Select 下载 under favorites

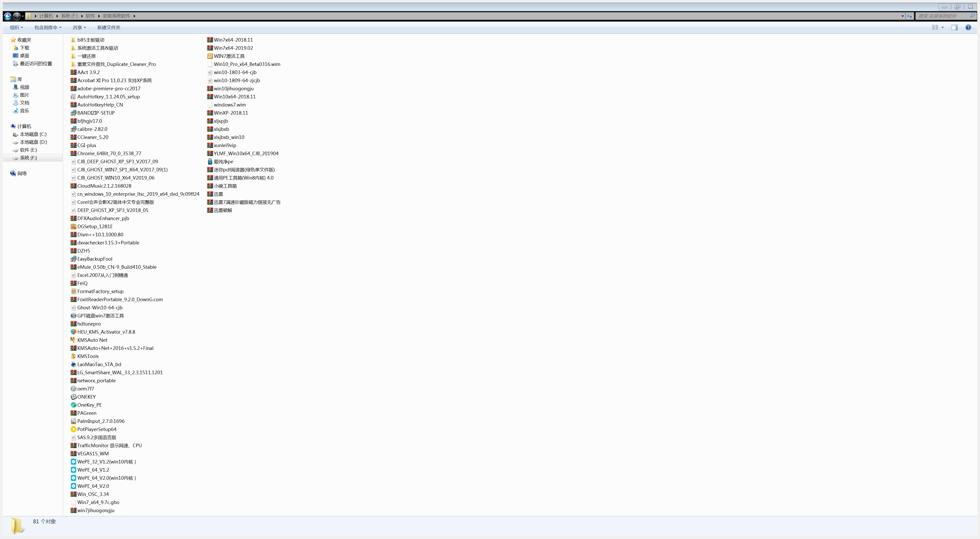(x=24, y=48)
